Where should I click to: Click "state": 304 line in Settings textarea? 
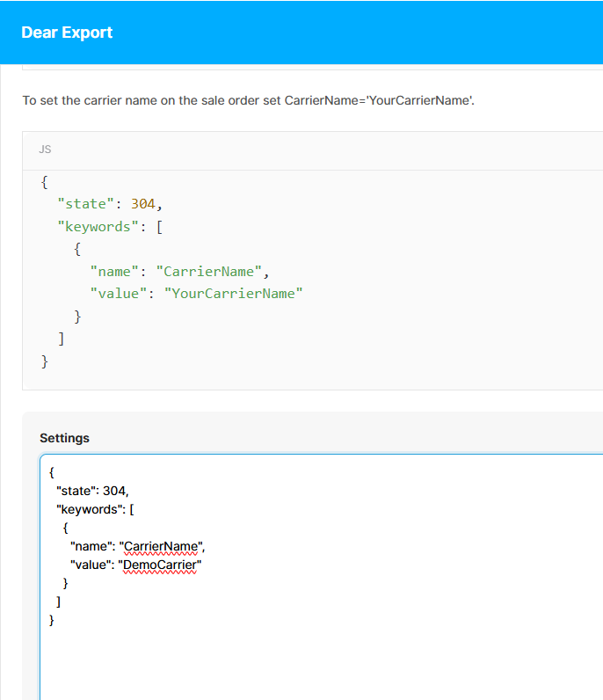92,491
